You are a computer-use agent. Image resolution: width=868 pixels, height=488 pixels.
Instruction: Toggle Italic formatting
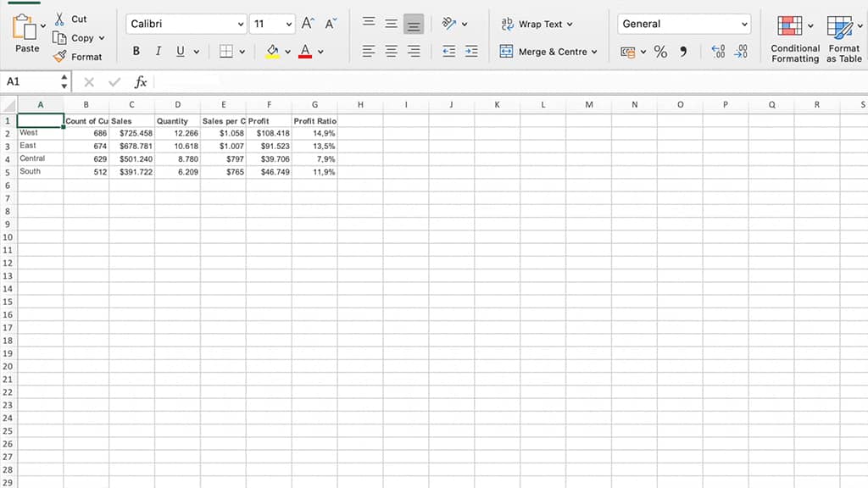coord(159,52)
